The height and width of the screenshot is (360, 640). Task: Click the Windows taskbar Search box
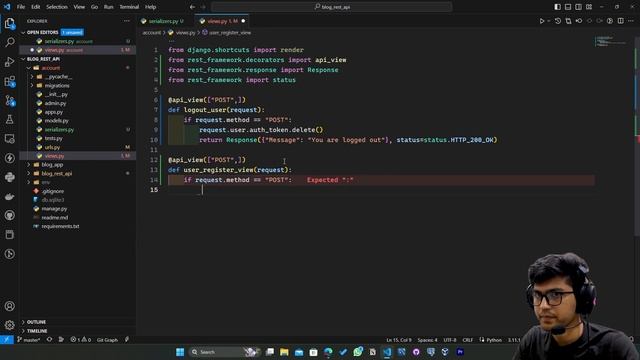(x=224, y=352)
